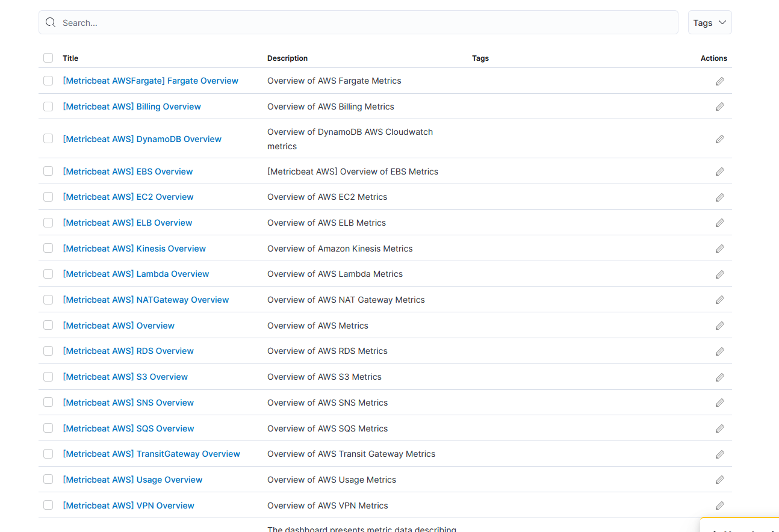Click 'Overview of AWS Transit Gateway Metrics' text
779x532 pixels.
(352, 454)
